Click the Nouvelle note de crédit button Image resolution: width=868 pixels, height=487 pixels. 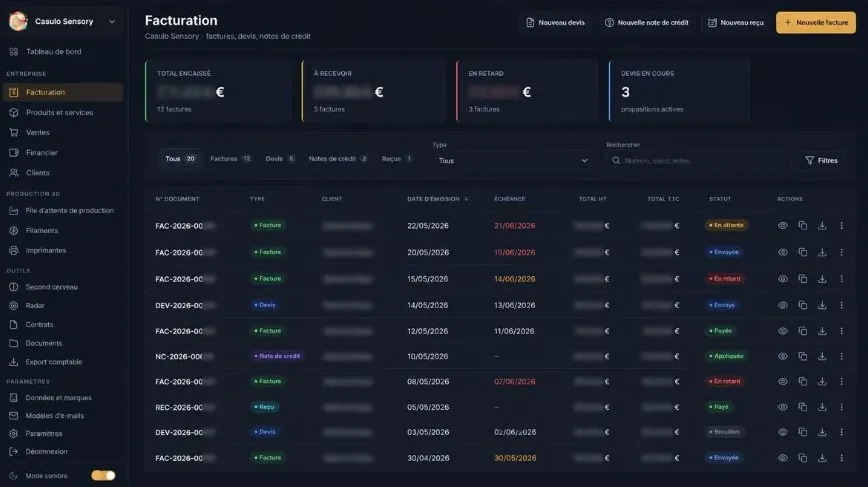[647, 23]
